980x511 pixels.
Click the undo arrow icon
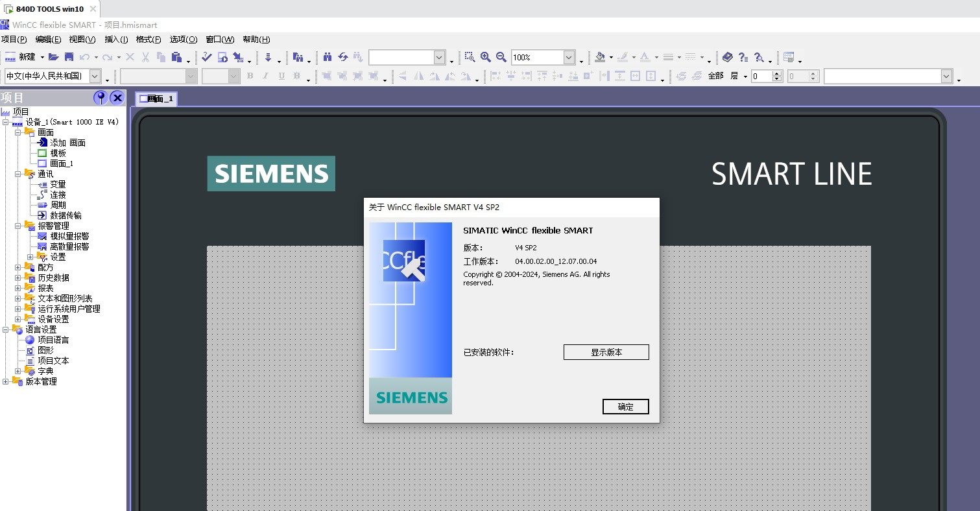pos(85,57)
